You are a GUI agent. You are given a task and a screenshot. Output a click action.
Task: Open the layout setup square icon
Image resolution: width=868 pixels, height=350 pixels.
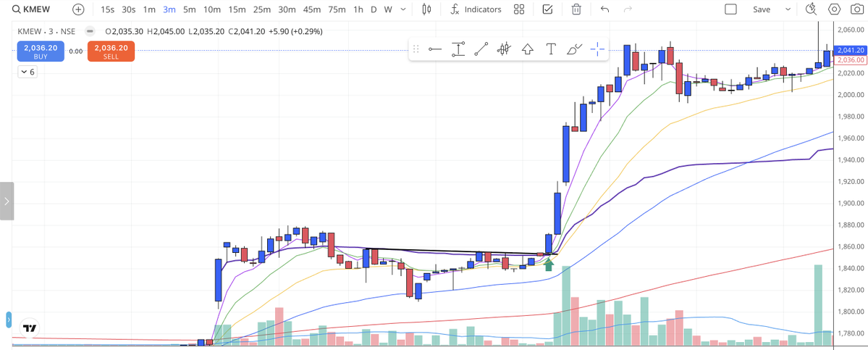coord(730,9)
